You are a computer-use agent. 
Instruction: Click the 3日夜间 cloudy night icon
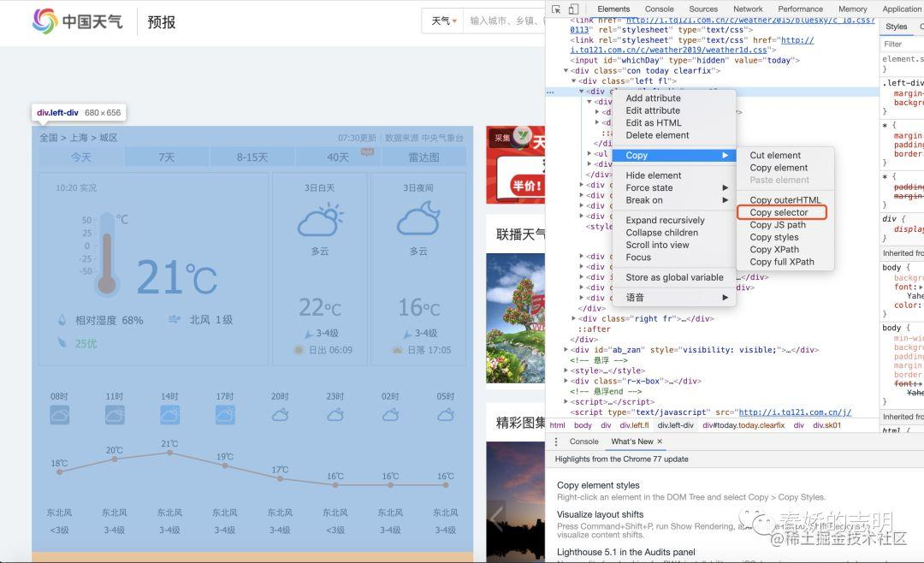point(418,219)
